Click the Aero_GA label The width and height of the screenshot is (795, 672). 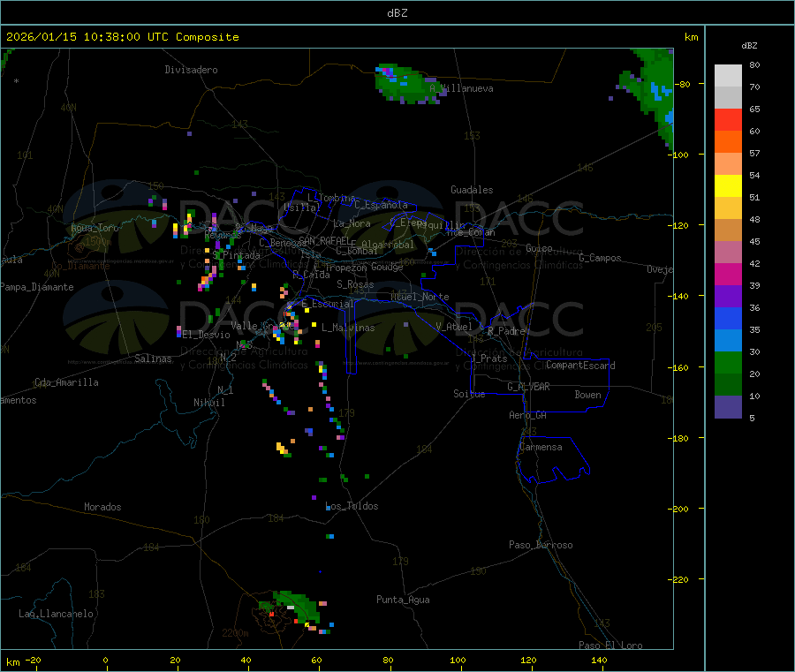point(528,415)
